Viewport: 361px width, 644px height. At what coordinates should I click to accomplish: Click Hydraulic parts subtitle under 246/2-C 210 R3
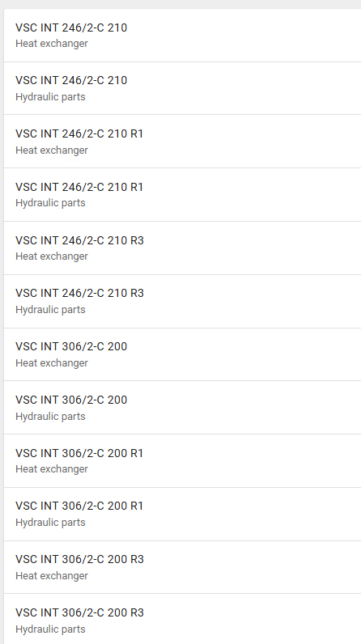click(x=50, y=310)
